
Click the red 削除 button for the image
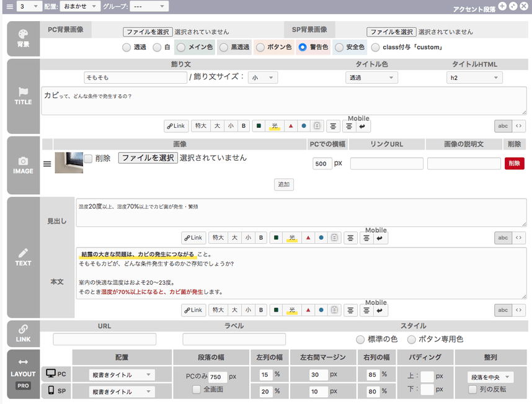point(514,163)
